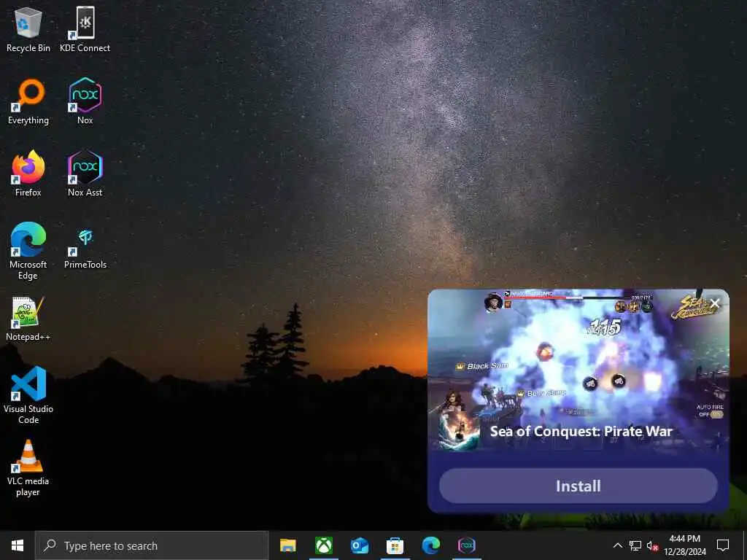The width and height of the screenshot is (747, 560).
Task: Open Microsoft Edge from the taskbar
Action: [x=430, y=545]
